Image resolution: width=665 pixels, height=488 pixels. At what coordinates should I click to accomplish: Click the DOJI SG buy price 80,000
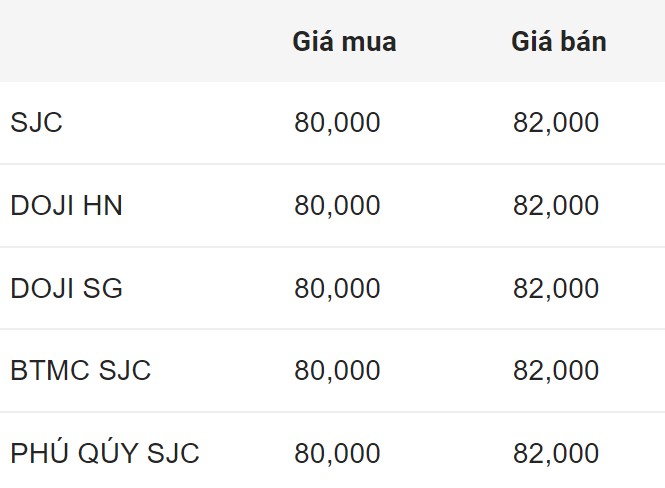337,289
